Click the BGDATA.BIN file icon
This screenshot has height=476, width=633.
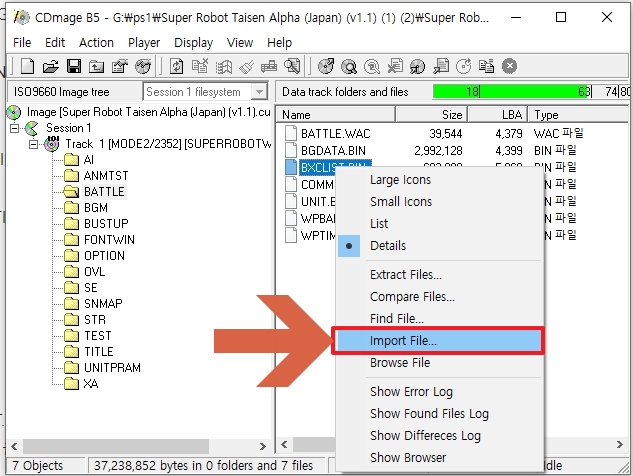coord(291,150)
